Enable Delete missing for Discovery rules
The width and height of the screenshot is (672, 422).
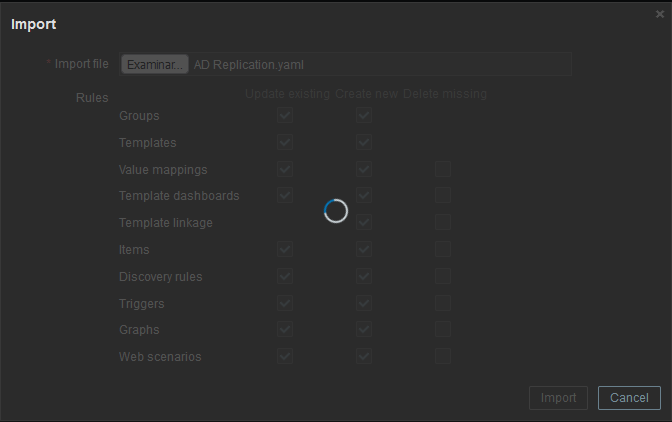(443, 277)
